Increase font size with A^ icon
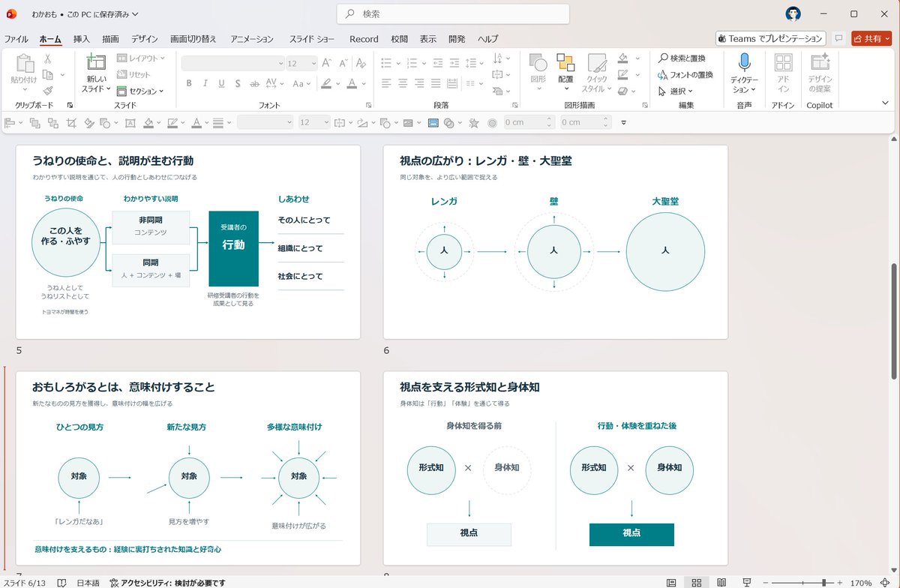 coord(326,64)
